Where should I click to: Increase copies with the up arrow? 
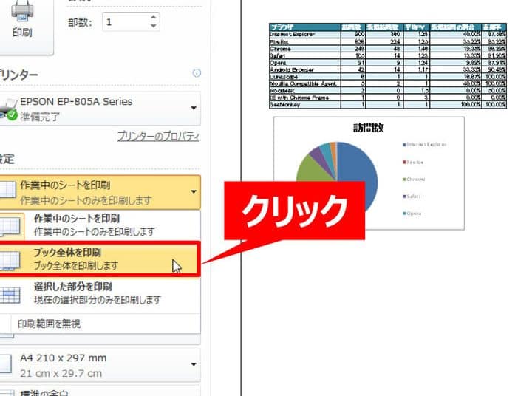coord(153,17)
